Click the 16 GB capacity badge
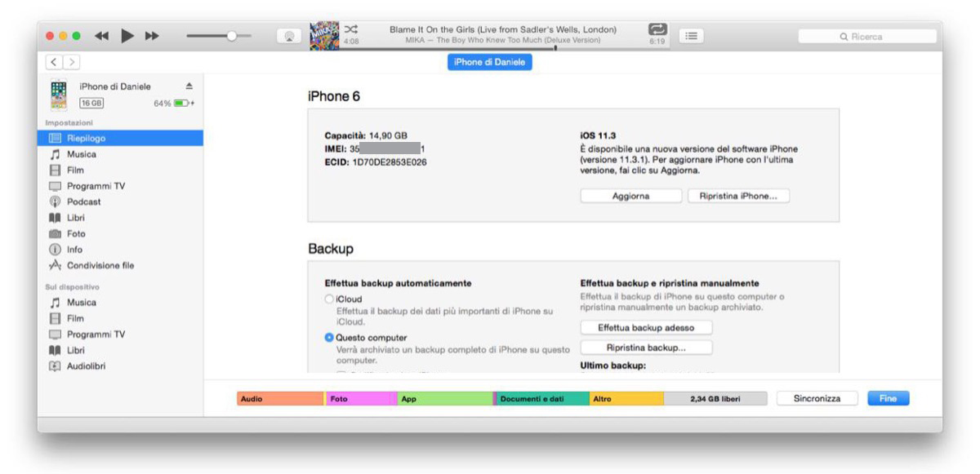The height and width of the screenshot is (474, 980). pos(91,103)
